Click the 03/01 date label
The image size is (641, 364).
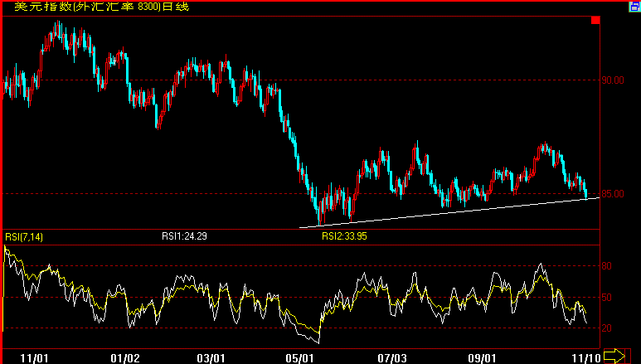211,359
